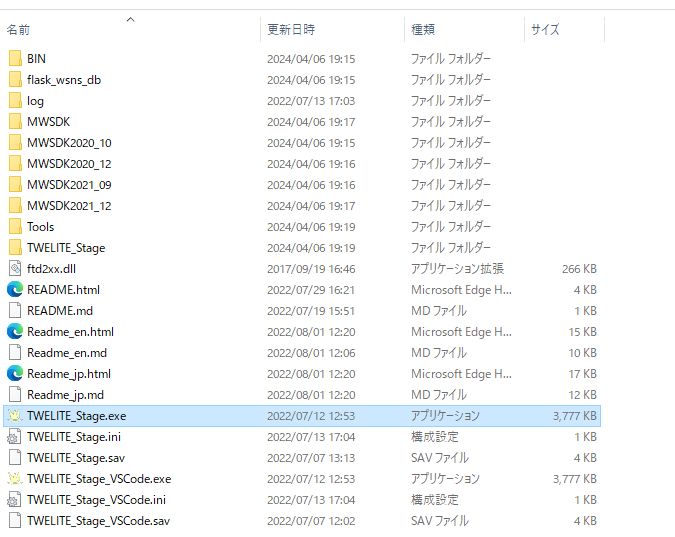Image resolution: width=675 pixels, height=537 pixels.
Task: Click the TWELITE_Stage.sav file icon
Action: click(15, 458)
